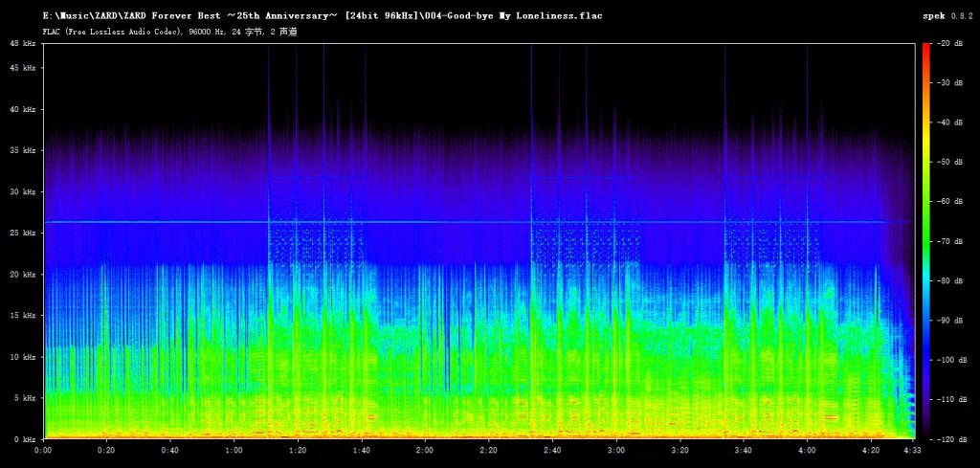Click the 48 kHz frequency label
The image size is (980, 468).
tap(26, 43)
